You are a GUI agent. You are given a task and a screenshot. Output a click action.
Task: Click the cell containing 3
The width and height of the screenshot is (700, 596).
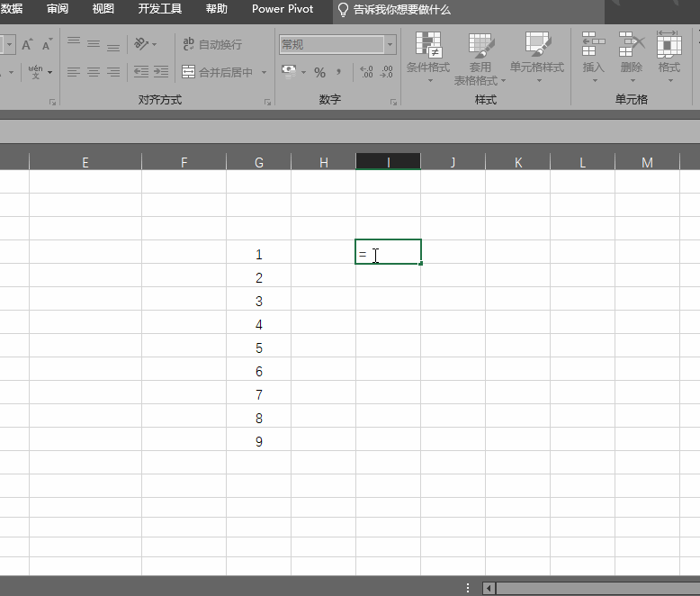(x=259, y=298)
